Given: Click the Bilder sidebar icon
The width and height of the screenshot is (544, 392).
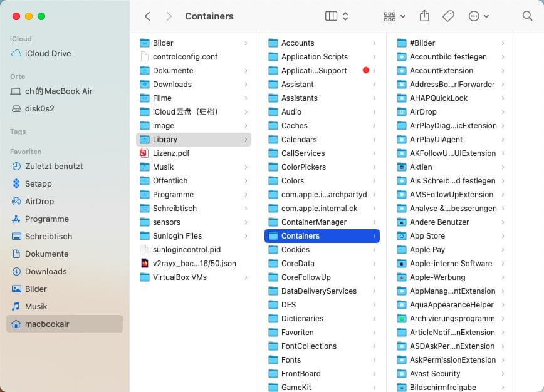Looking at the screenshot, I should coord(16,289).
